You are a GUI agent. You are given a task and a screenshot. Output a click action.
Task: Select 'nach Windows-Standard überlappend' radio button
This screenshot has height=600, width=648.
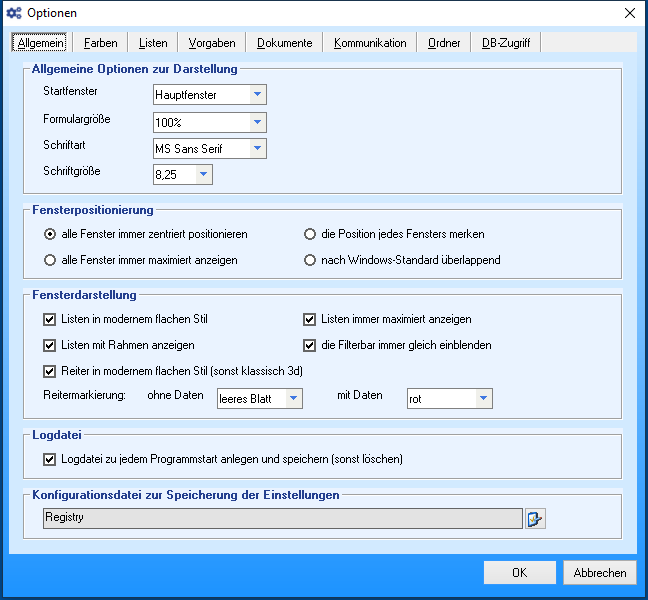(310, 260)
